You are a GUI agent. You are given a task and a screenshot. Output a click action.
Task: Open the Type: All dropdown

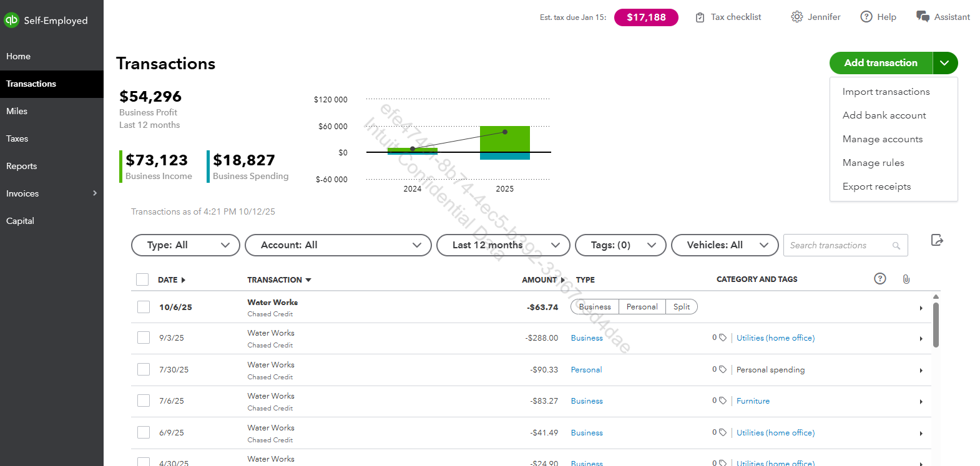coord(185,245)
